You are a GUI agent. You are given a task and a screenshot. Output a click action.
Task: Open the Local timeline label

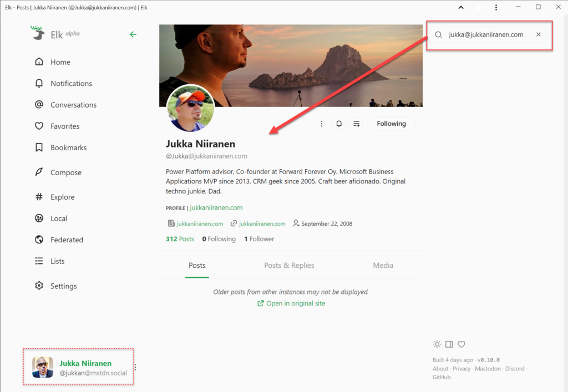[x=59, y=218]
